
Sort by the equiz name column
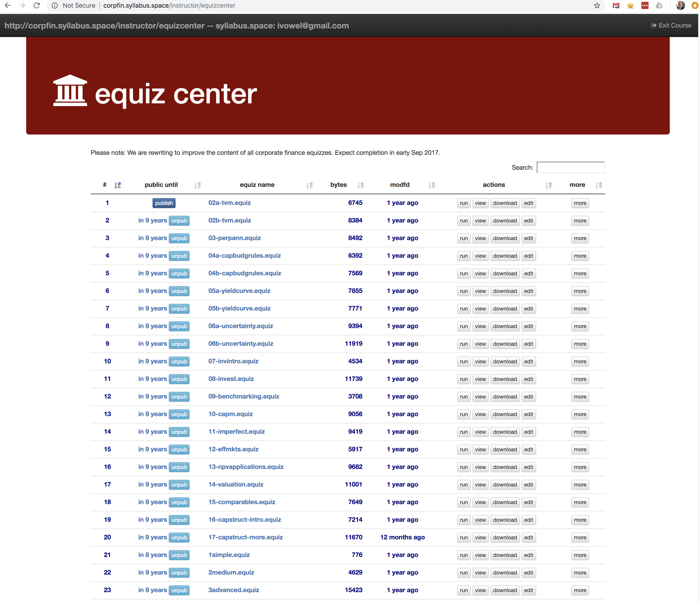[257, 185]
